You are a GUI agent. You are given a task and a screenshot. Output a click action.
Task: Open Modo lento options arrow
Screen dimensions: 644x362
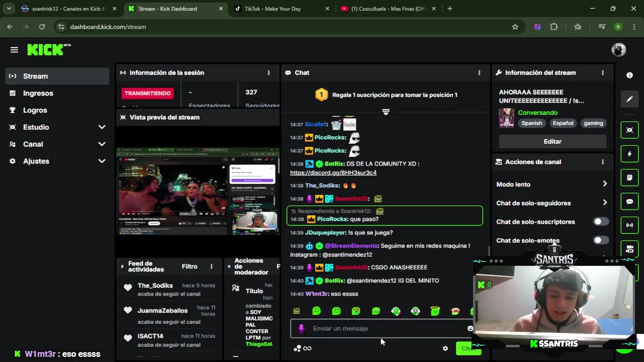[x=605, y=184]
